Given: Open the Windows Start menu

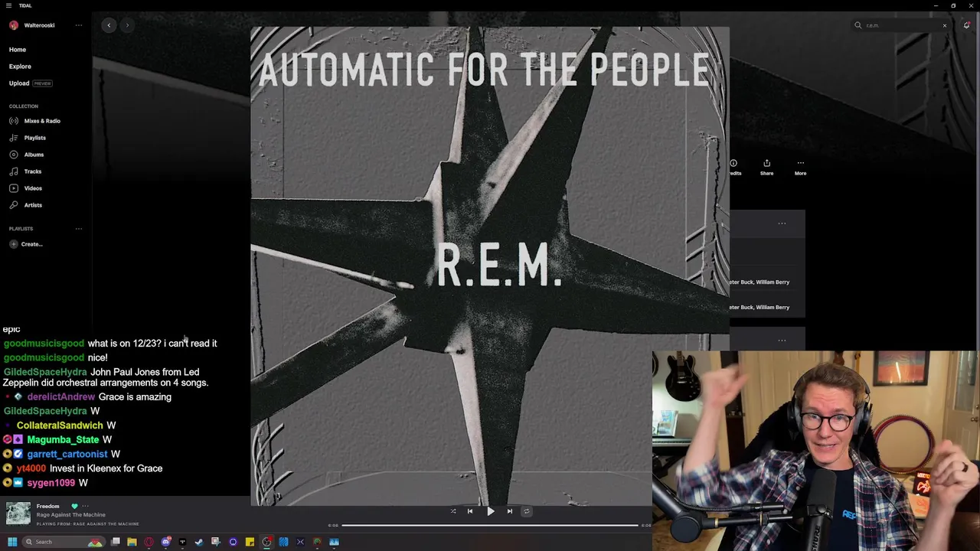Looking at the screenshot, I should [x=12, y=542].
